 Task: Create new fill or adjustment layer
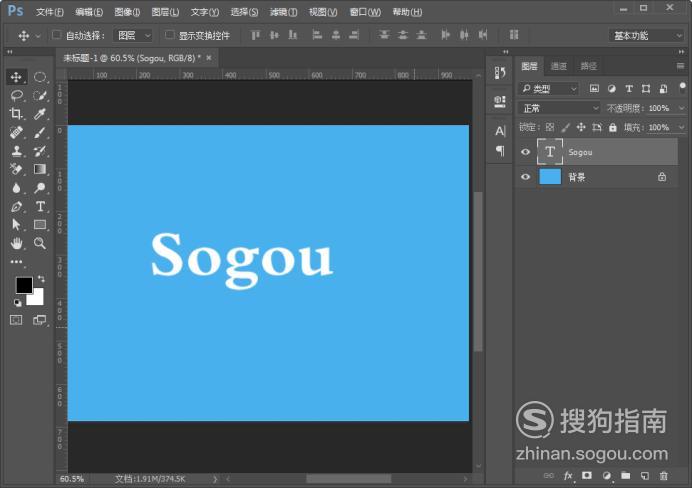pyautogui.click(x=606, y=476)
